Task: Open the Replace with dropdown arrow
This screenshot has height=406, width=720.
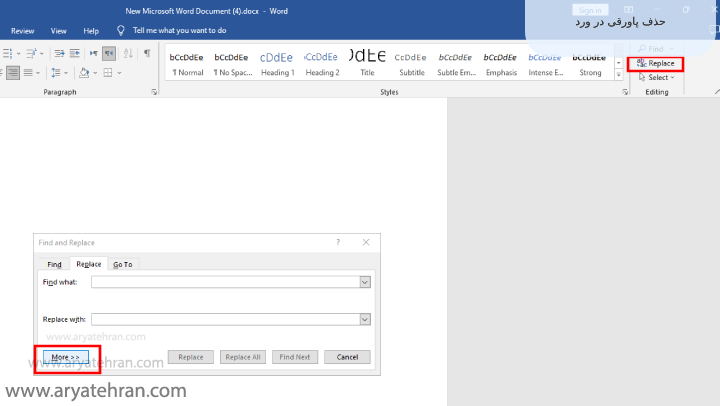Action: click(x=365, y=319)
